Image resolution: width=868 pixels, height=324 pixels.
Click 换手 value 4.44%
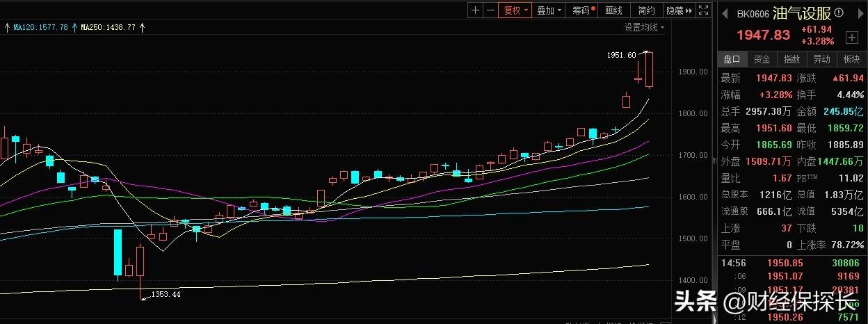tap(851, 95)
